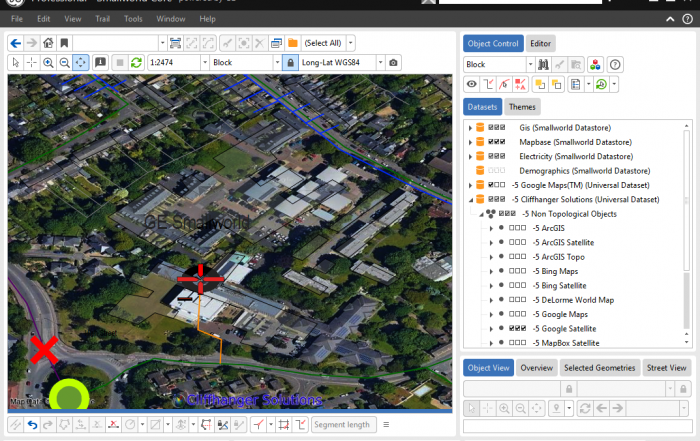This screenshot has height=441, width=700.
Task: Take a map snapshot with camera icon
Action: [x=393, y=62]
